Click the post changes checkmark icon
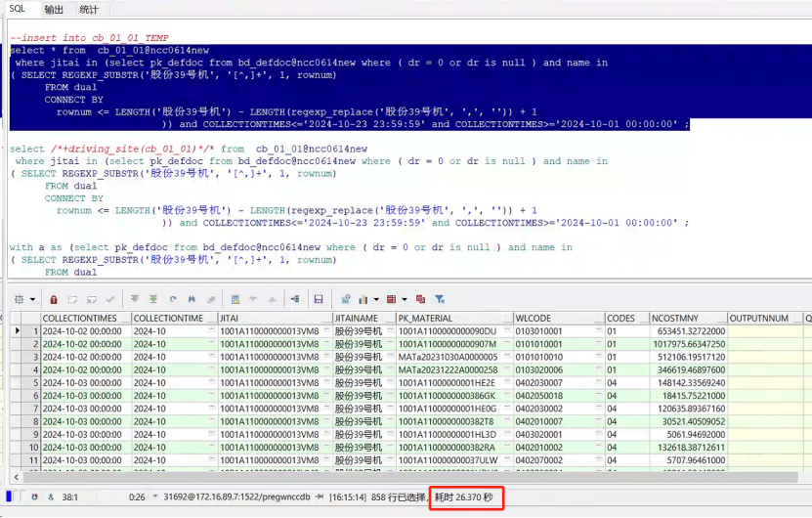The width and height of the screenshot is (812, 518). [110, 299]
